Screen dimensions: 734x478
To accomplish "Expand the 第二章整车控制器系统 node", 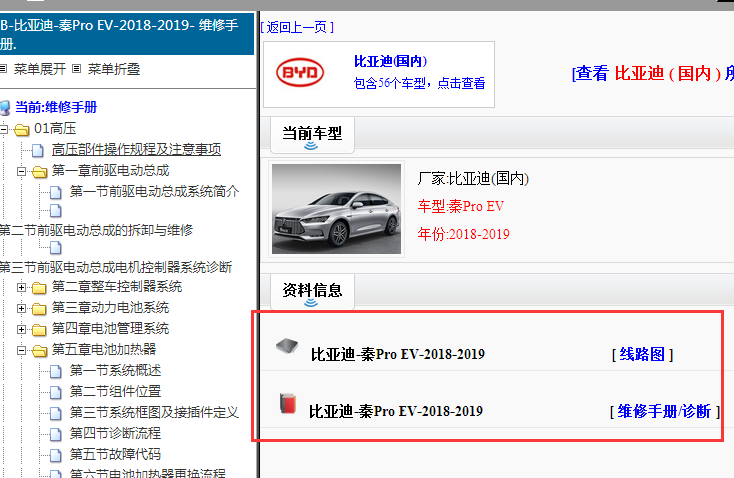I will coord(21,287).
